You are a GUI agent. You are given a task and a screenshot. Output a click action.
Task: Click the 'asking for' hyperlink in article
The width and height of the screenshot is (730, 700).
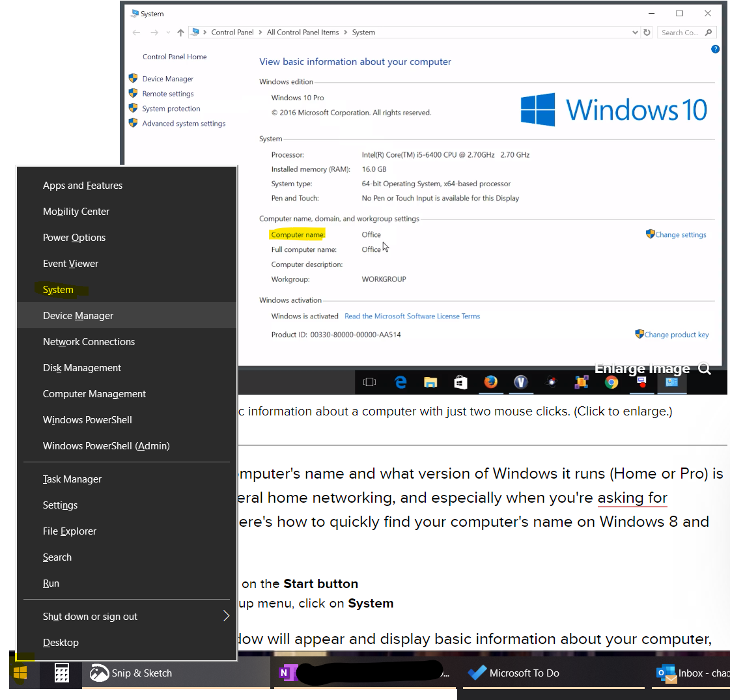click(x=632, y=497)
